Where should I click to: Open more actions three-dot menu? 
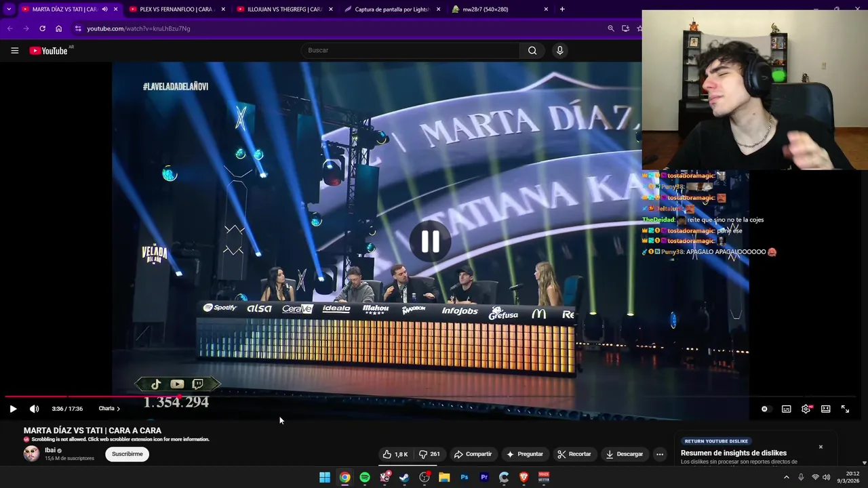[659, 454]
